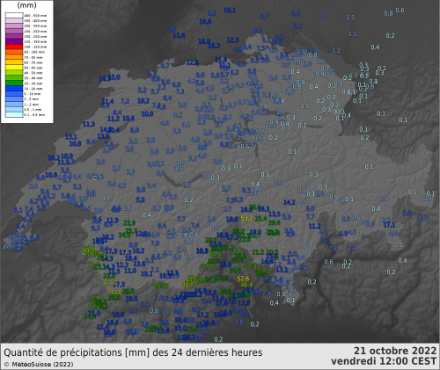Click the red 100-120 mm legend swatch
This screenshot has height=370, width=440.
(x=14, y=47)
